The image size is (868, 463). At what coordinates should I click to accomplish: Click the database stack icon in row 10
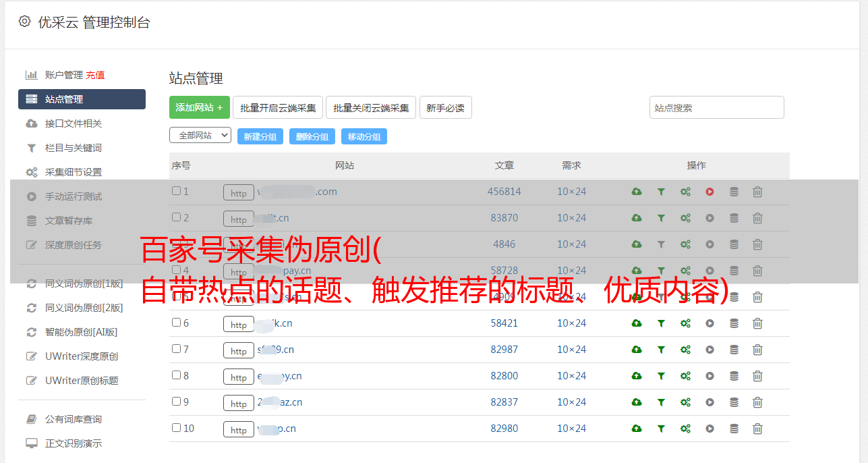point(734,429)
